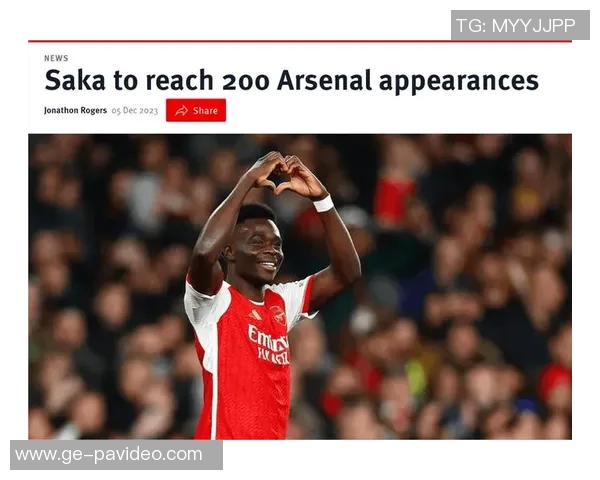This screenshot has width=600, height=480.
Task: Click the curved arrow share icon
Action: [x=181, y=111]
